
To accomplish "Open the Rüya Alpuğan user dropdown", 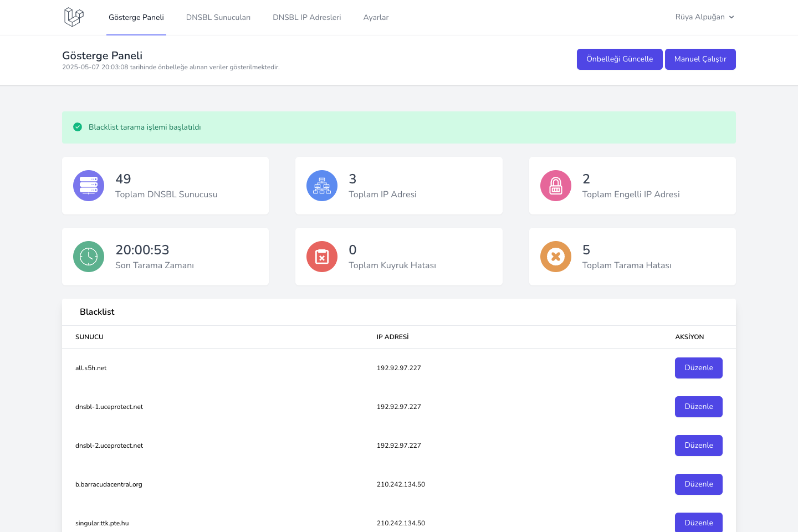I will tap(705, 17).
